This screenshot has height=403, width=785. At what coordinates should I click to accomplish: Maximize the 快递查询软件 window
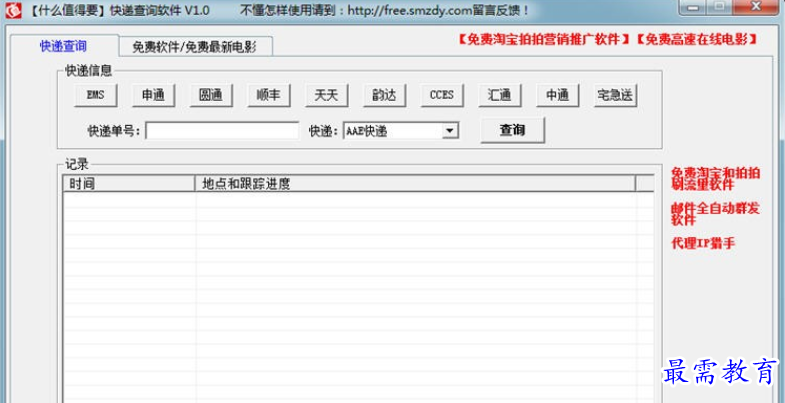[x=719, y=7]
